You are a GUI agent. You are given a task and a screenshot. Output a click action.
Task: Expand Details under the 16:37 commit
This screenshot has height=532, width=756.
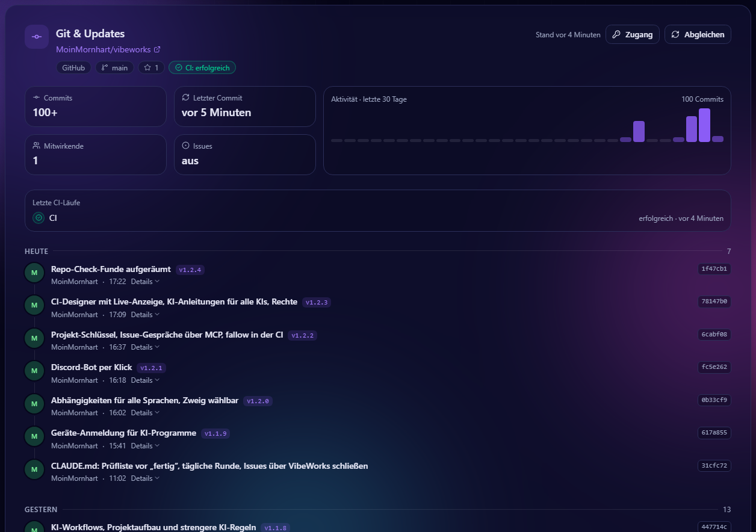tap(145, 347)
